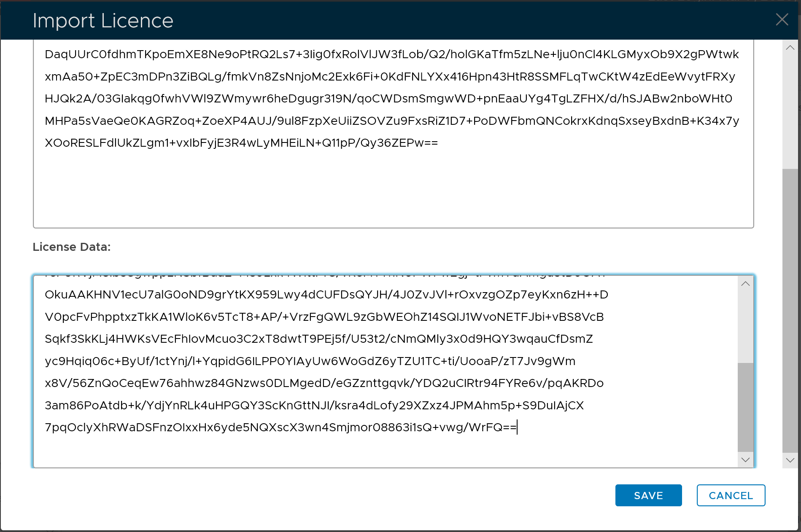Click the outer scrollbar track above the thumb
801x532 pixels.
790,110
